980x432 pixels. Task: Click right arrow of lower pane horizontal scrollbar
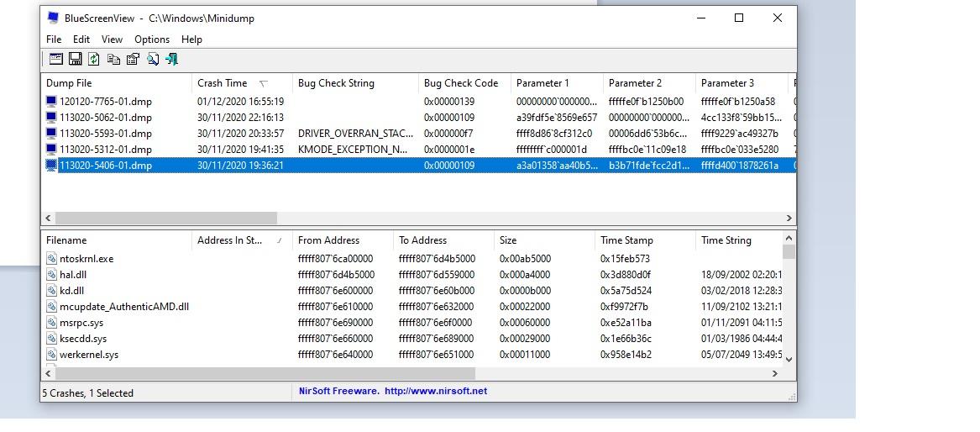775,373
